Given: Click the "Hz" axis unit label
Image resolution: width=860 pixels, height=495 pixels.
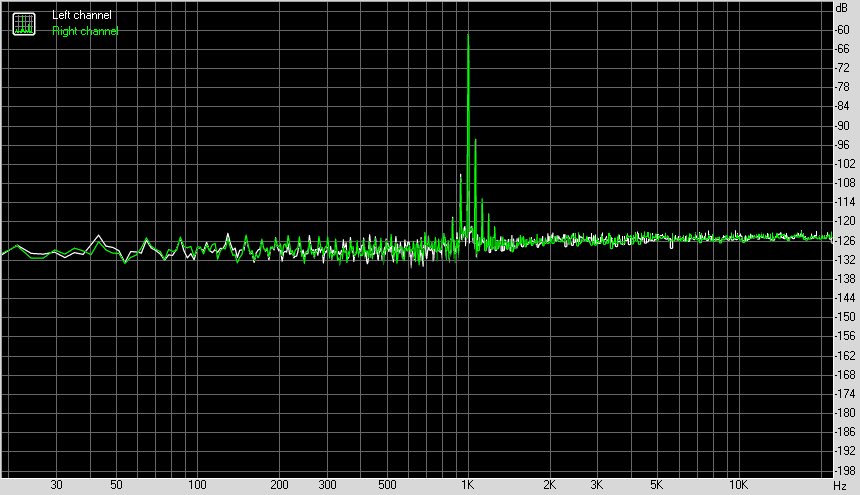Looking at the screenshot, I should click(x=840, y=486).
